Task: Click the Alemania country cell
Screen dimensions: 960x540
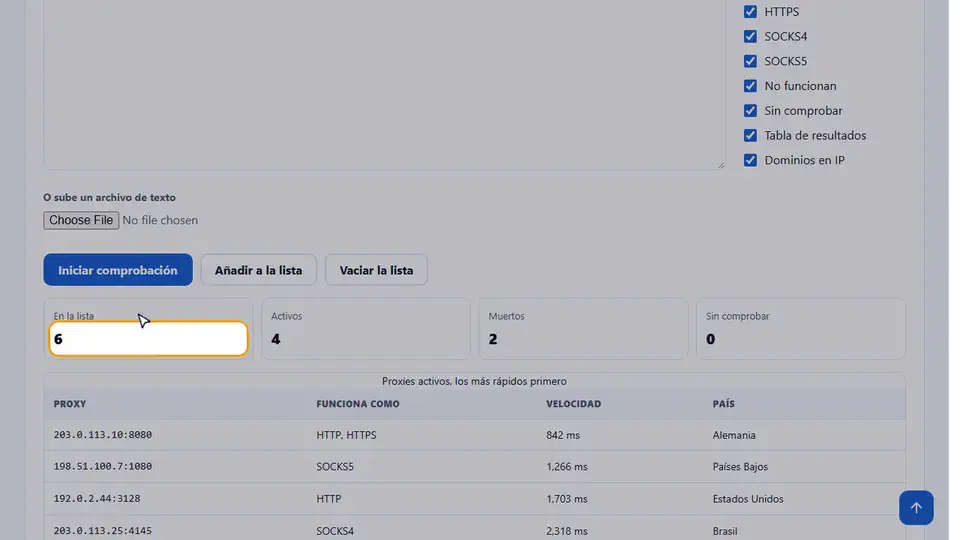Action: click(x=733, y=435)
